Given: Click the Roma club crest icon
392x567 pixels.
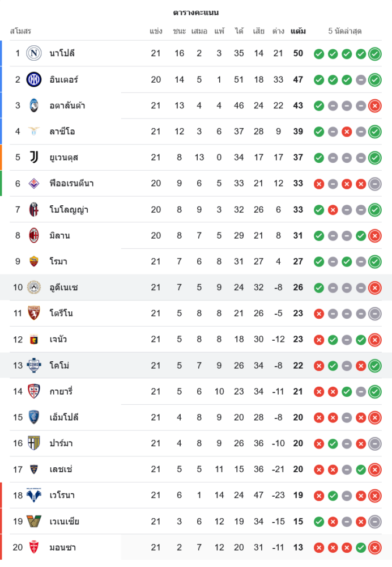Looking at the screenshot, I should pos(34,261).
